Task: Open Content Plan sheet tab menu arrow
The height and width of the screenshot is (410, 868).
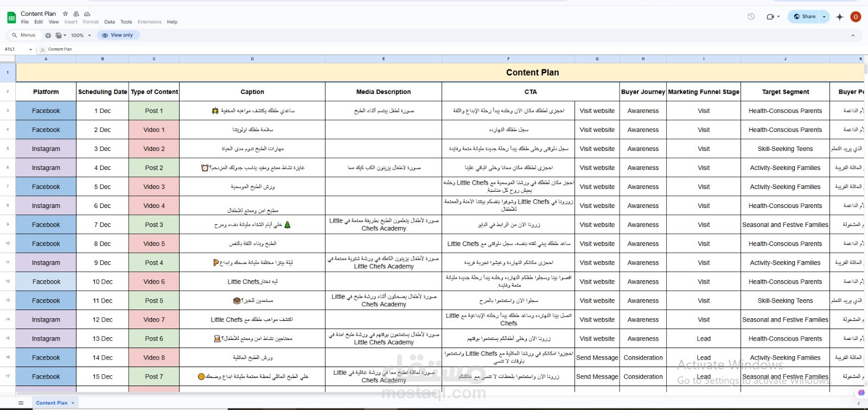Action: 73,403
